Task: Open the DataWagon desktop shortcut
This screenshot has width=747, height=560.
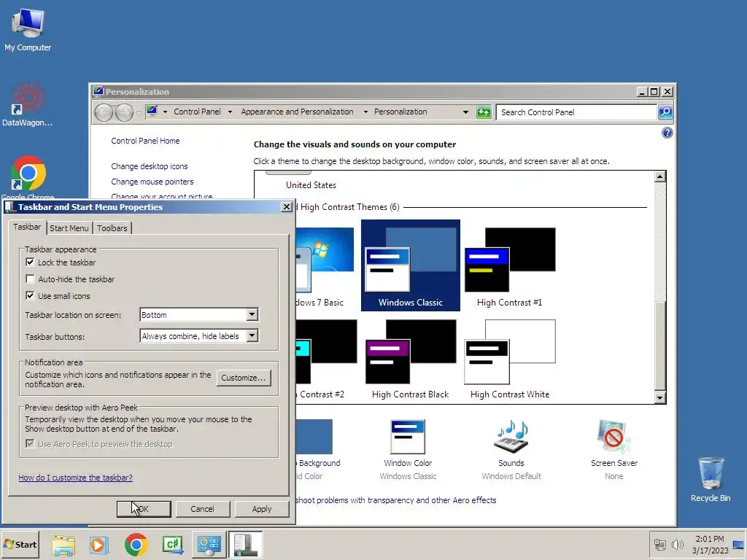Action: click(28, 105)
